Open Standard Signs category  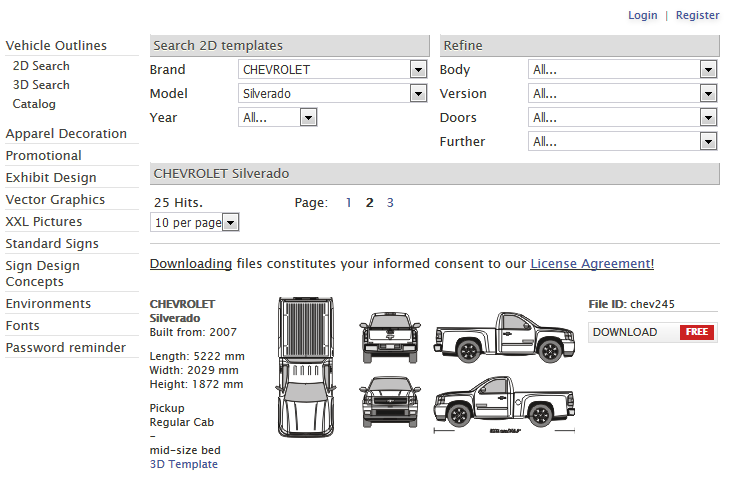pos(52,243)
